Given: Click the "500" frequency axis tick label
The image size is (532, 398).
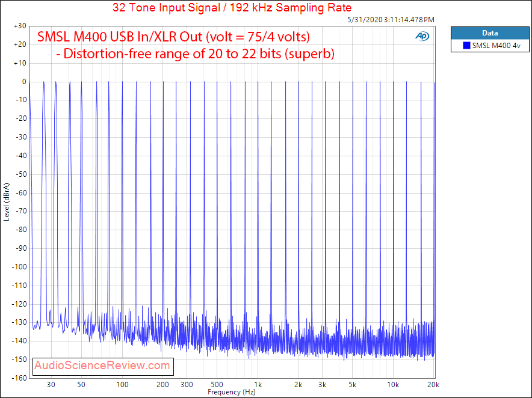Looking at the screenshot, I should (217, 385).
